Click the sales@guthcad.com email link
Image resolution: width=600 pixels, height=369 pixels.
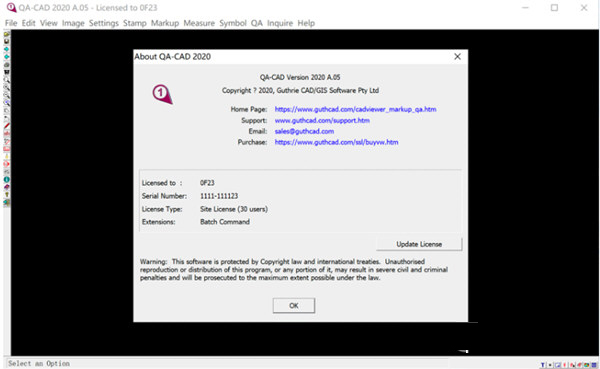click(x=304, y=131)
